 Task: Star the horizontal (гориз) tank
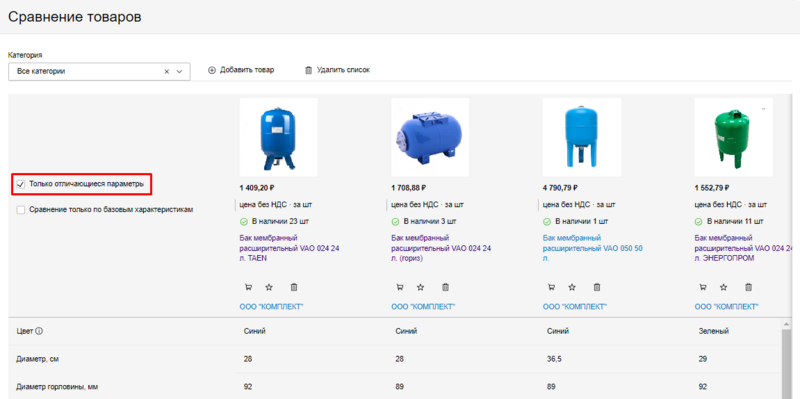pos(420,287)
